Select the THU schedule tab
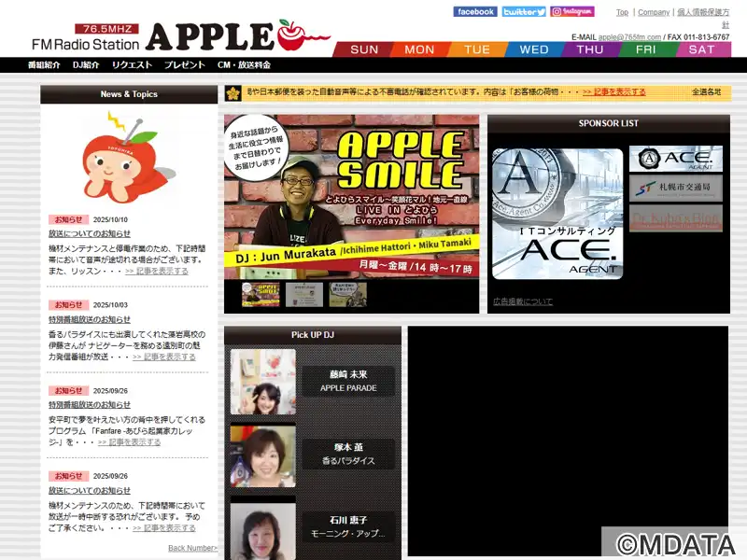This screenshot has width=747, height=560. tap(590, 49)
